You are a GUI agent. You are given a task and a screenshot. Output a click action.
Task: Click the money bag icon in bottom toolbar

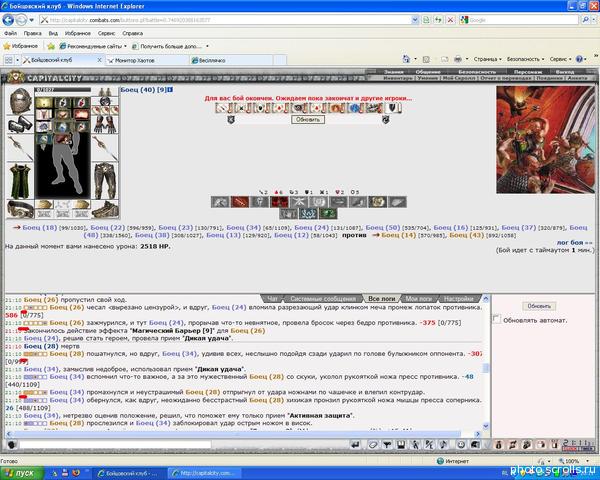click(498, 444)
